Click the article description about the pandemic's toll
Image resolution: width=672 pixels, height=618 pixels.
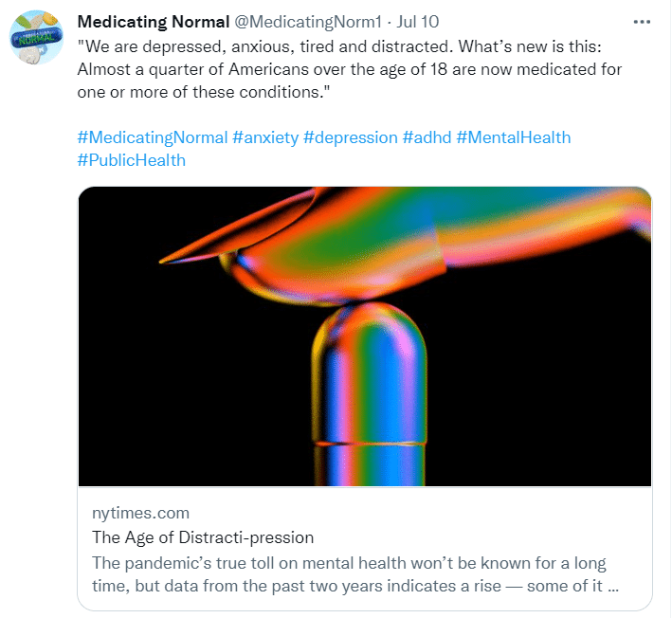point(349,563)
